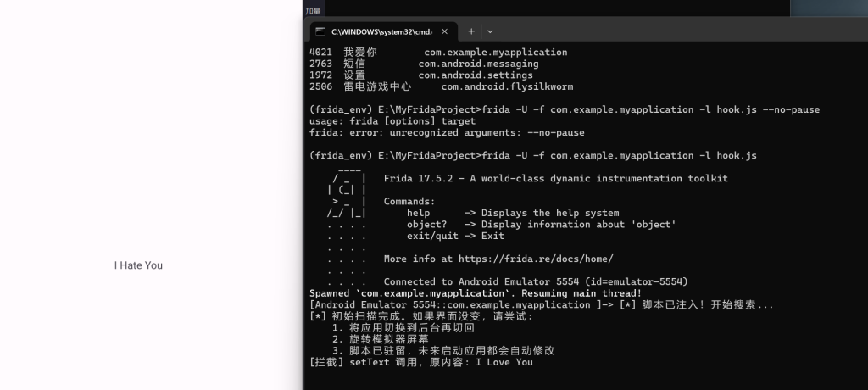Screen dimensions: 868x390
Task: Click the "Connected to Android Emulator 5554" line
Action: 536,281
